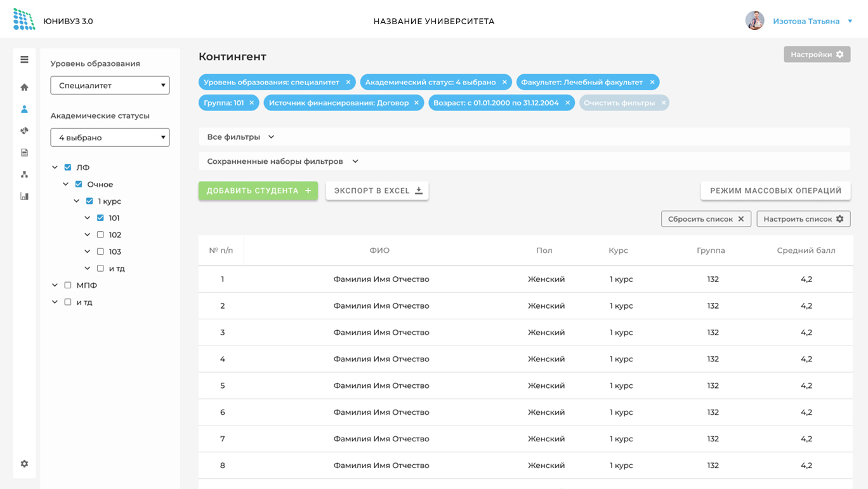Image resolution: width=868 pixels, height=489 pixels.
Task: Uncheck the 101 group checkbox
Action: 100,218
